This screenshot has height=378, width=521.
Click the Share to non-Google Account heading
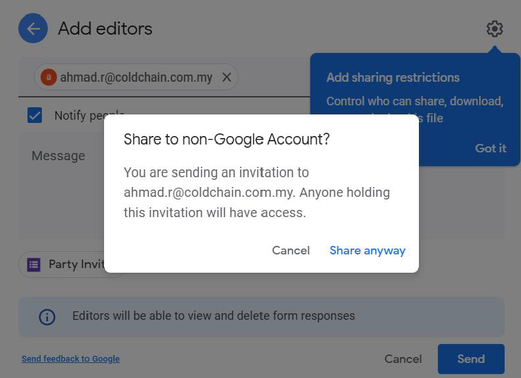[x=227, y=139]
